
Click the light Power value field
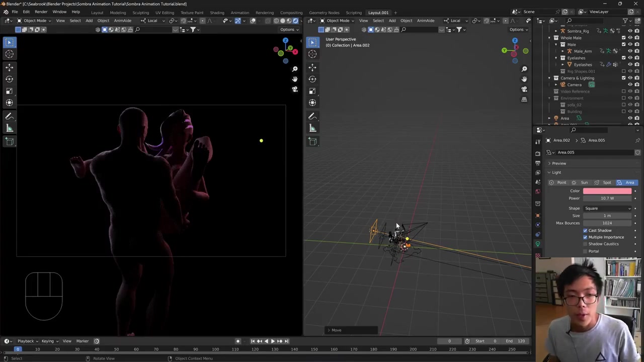607,198
